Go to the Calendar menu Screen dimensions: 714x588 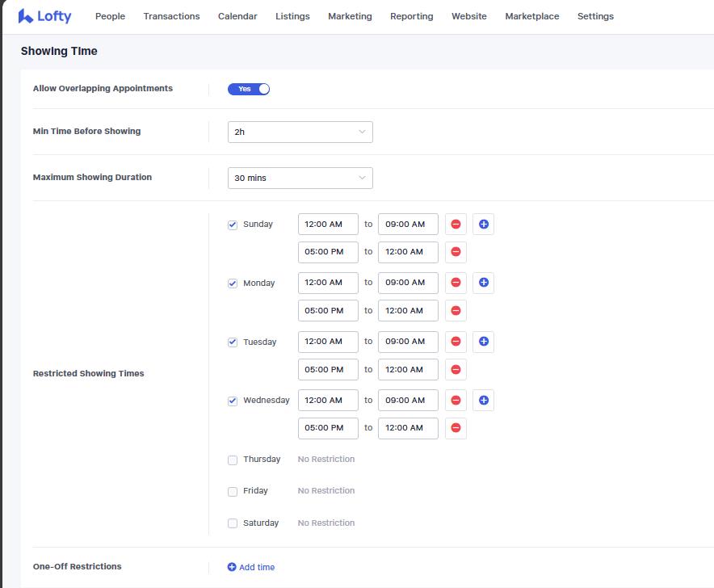click(237, 16)
